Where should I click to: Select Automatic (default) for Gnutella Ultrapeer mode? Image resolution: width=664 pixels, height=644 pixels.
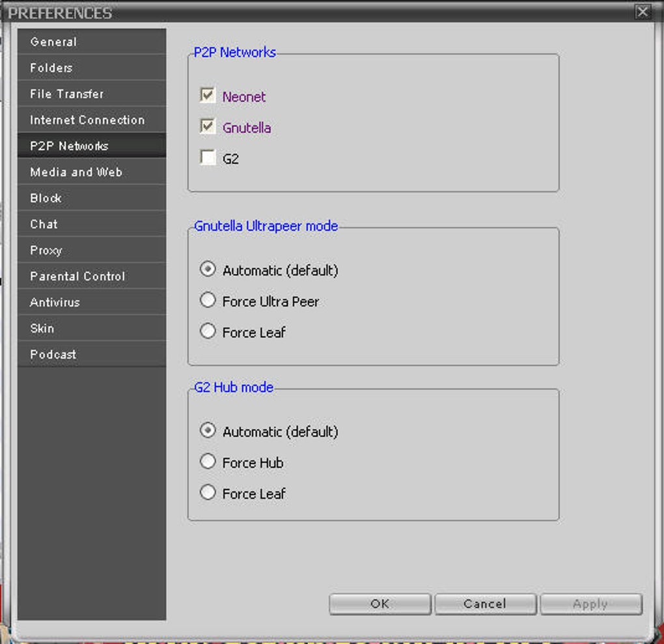click(x=208, y=269)
